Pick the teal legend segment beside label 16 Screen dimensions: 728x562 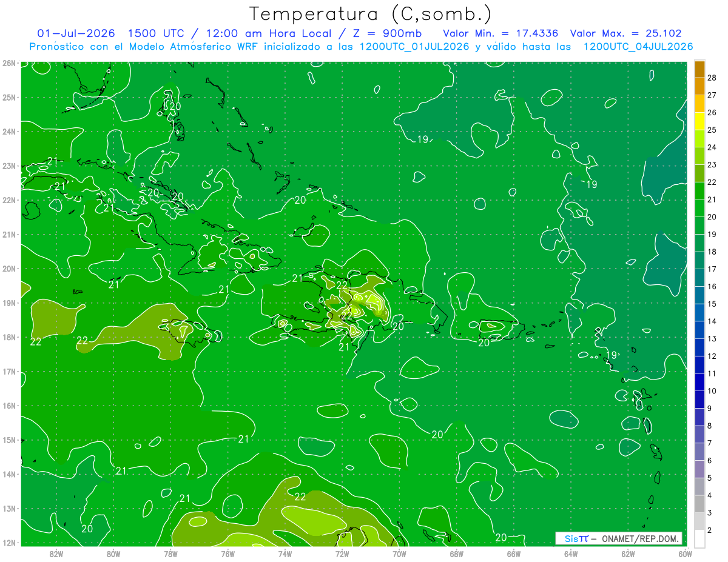click(699, 278)
